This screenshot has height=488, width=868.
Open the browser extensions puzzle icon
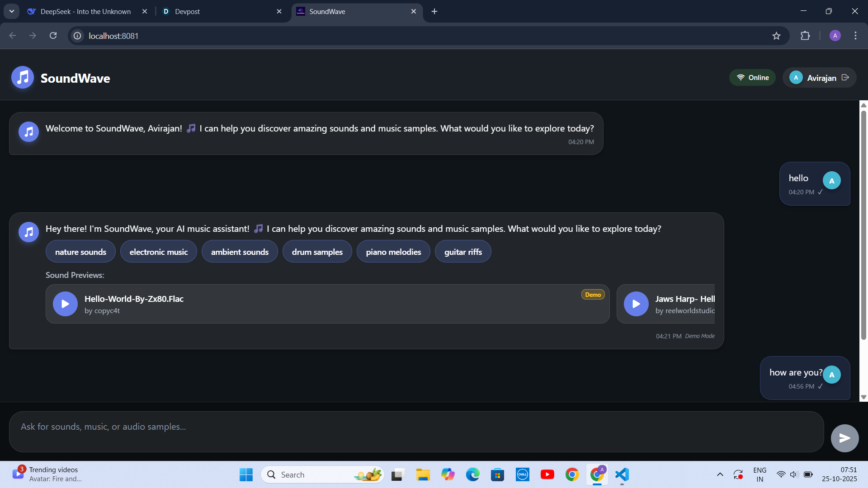click(x=805, y=36)
